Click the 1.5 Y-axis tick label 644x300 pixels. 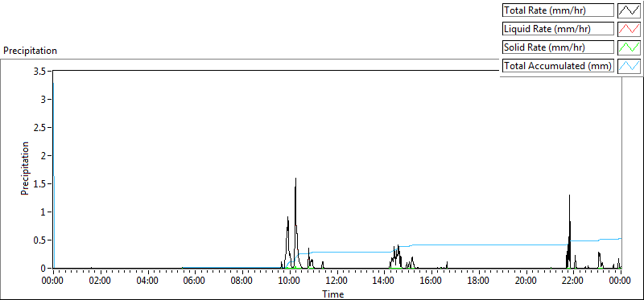click(43, 184)
